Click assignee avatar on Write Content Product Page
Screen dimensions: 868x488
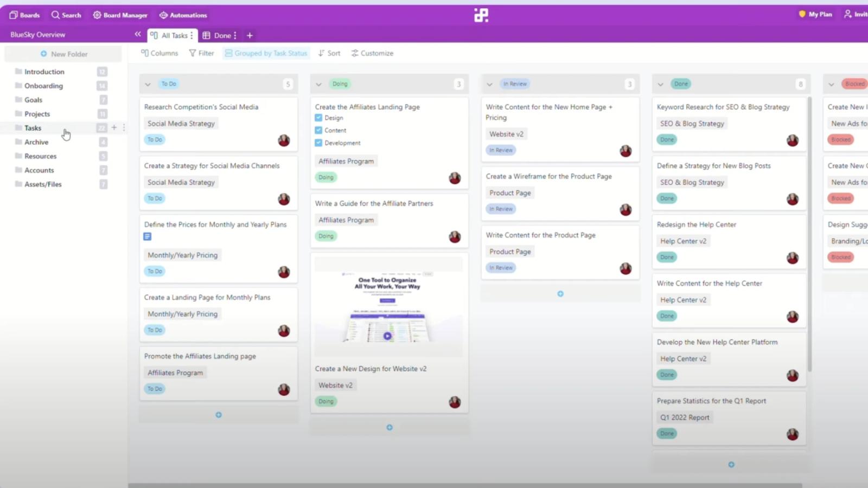(626, 268)
